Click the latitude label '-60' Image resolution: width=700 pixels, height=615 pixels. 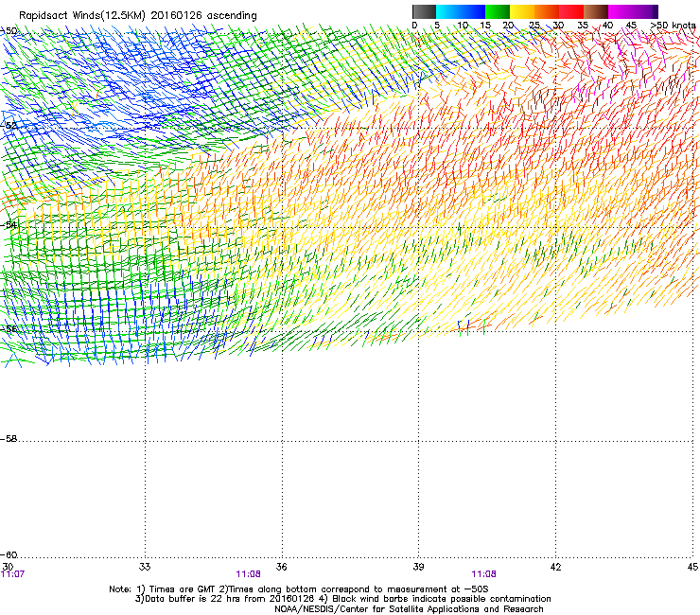tap(9, 555)
